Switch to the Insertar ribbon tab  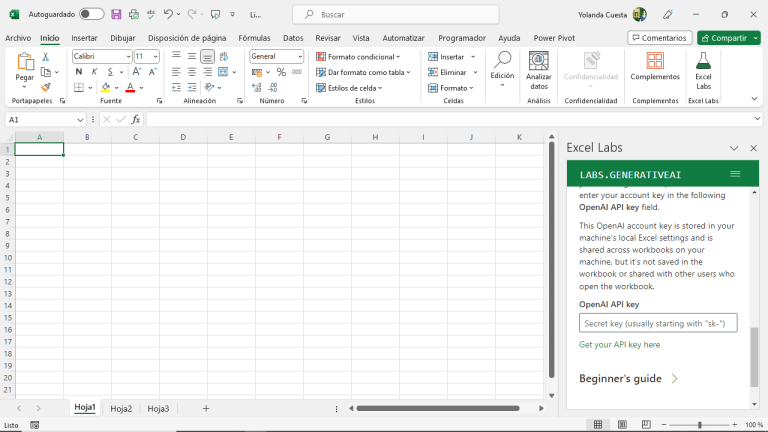pos(84,38)
